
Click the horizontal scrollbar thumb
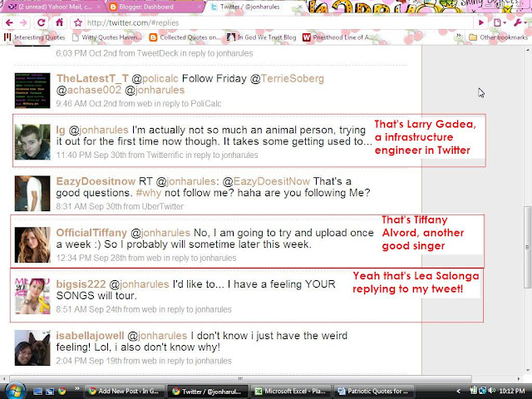pos(240,379)
